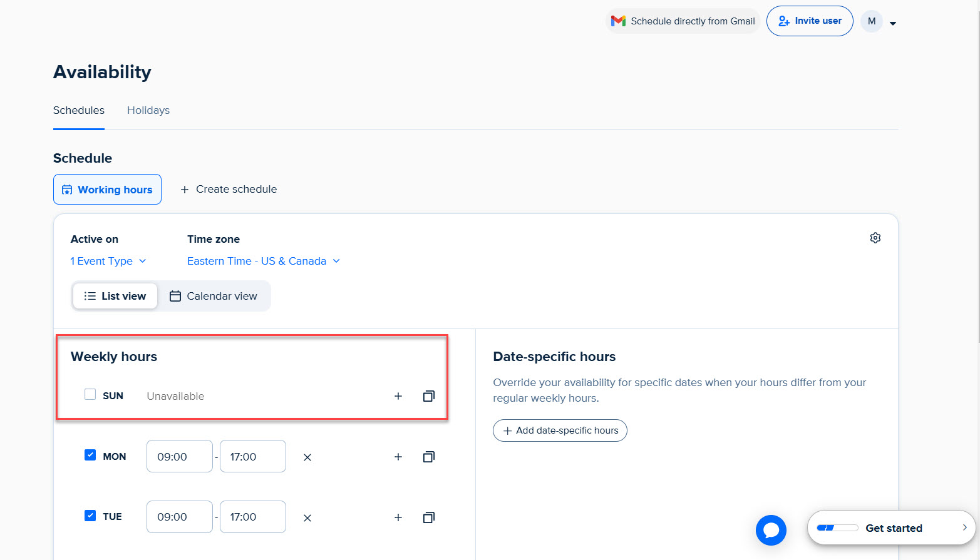Remove Monday's 09:00-17:00 interval
Screen dimensions: 980x560
[307, 457]
